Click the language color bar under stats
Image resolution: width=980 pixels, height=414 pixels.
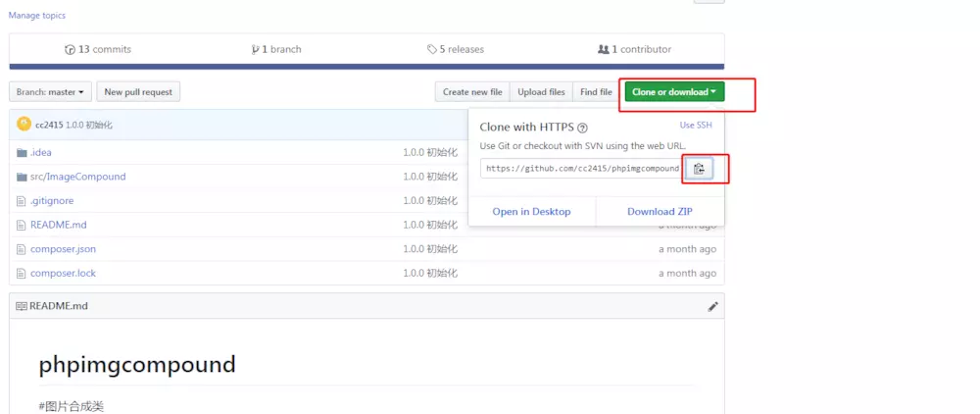coord(367,67)
